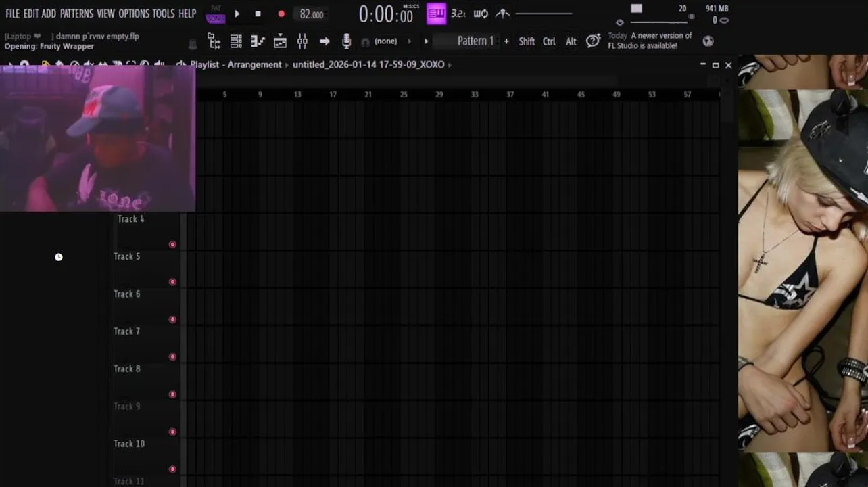Open the newer FL Studio version notice

tap(650, 41)
